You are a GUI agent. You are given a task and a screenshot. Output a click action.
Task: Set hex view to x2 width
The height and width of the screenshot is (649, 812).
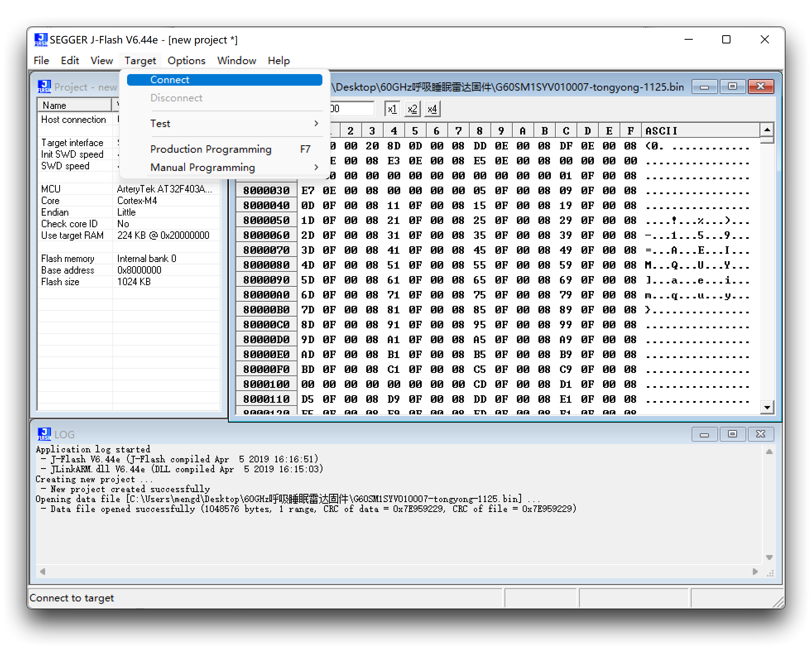(412, 109)
